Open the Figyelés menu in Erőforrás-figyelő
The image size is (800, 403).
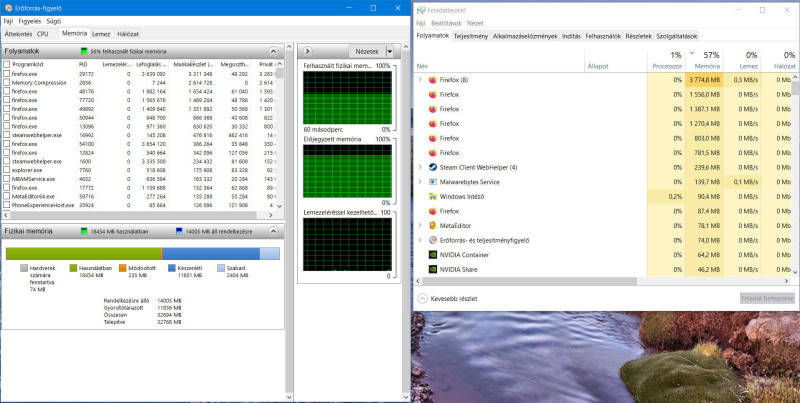click(30, 21)
